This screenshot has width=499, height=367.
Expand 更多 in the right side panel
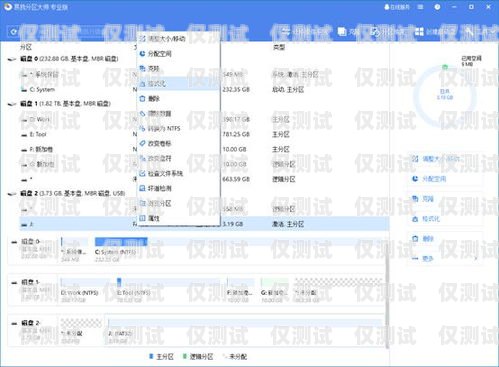point(445,258)
